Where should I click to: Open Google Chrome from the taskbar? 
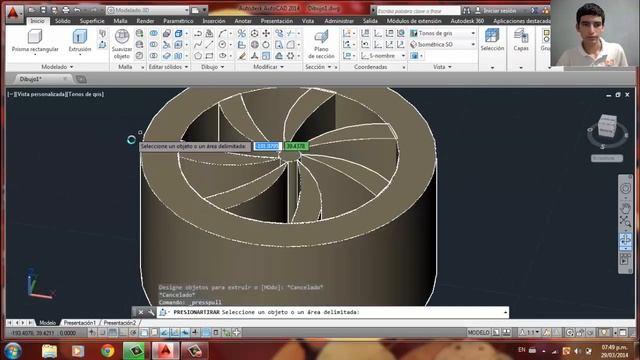pyautogui.click(x=108, y=351)
